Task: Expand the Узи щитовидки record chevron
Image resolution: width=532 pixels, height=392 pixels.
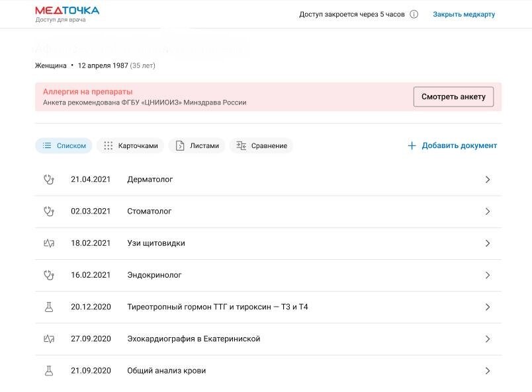Action: pos(488,243)
